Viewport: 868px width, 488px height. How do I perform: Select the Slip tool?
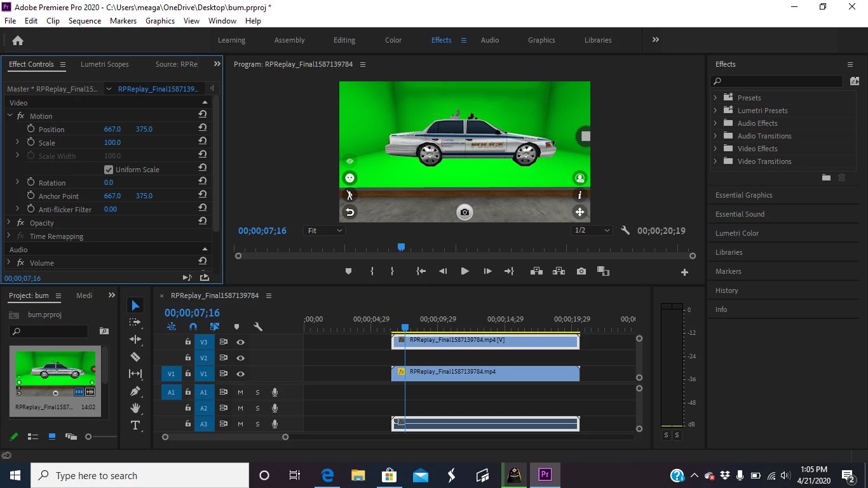pyautogui.click(x=135, y=374)
